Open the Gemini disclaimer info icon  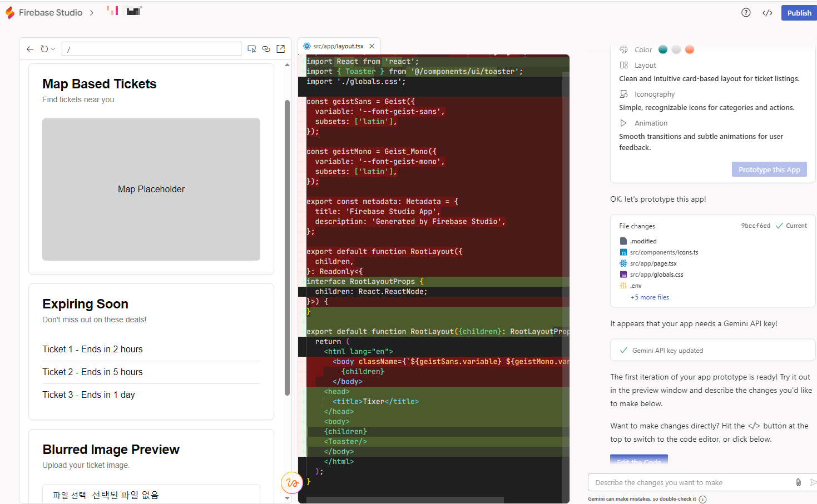point(702,499)
